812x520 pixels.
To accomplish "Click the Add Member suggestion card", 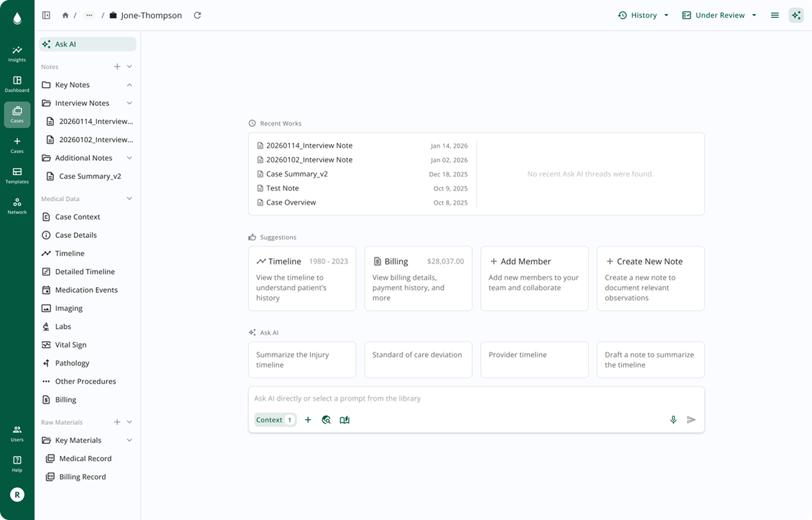I will [534, 279].
